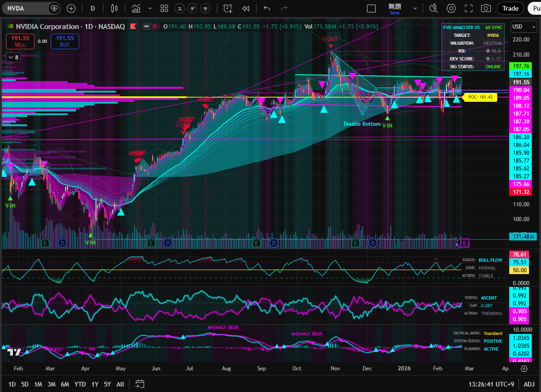Select the 1M time range
The image size is (541, 392).
(38, 384)
